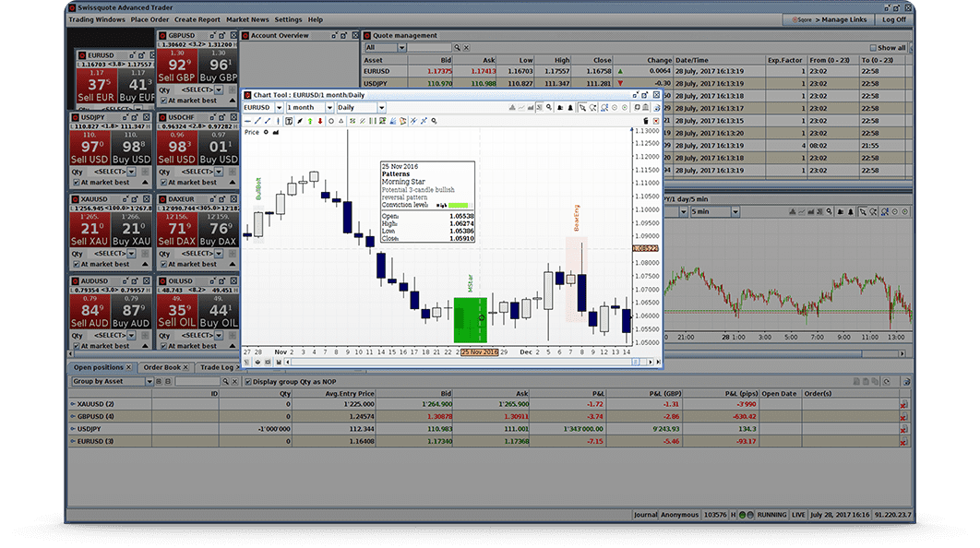Clear the Open positions filter with X icon
Screen dimensions: 980x548
pos(235,381)
